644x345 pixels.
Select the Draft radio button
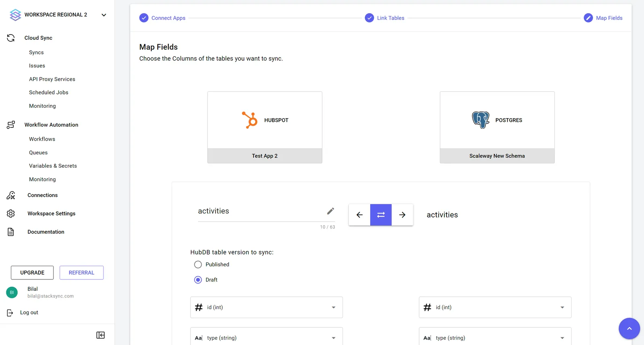[198, 280]
